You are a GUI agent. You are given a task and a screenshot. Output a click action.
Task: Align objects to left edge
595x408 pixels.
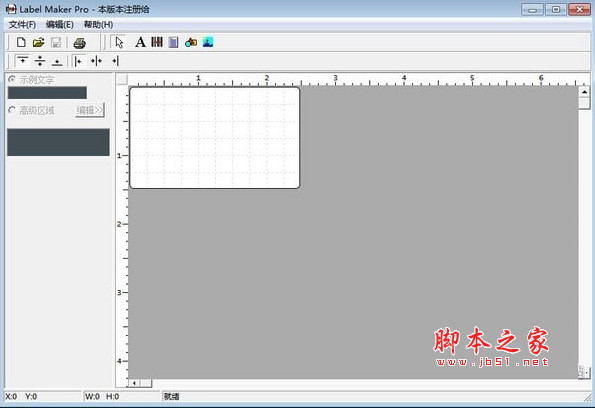(78, 60)
